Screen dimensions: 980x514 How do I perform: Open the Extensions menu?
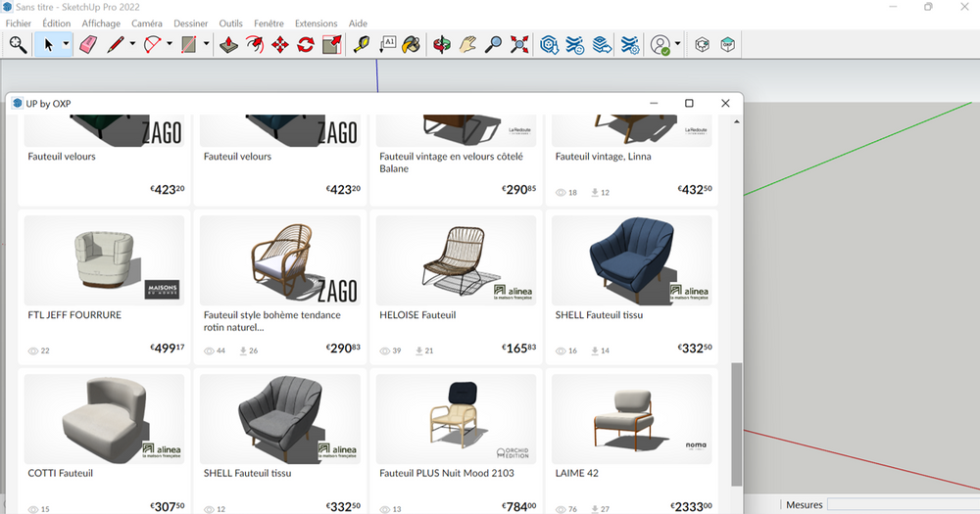pyautogui.click(x=317, y=23)
